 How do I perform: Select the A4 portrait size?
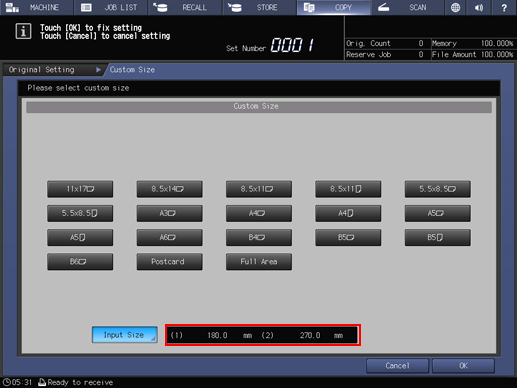point(348,213)
